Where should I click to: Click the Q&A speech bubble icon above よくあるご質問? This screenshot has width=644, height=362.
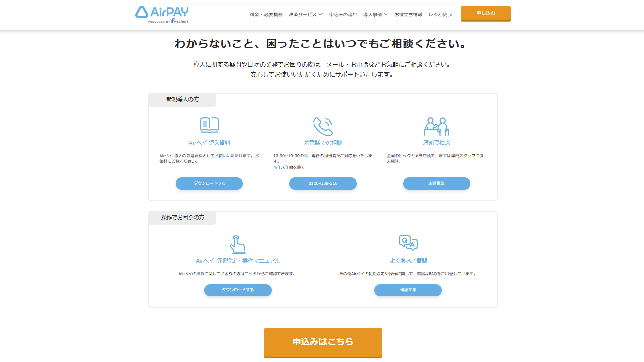(x=408, y=243)
